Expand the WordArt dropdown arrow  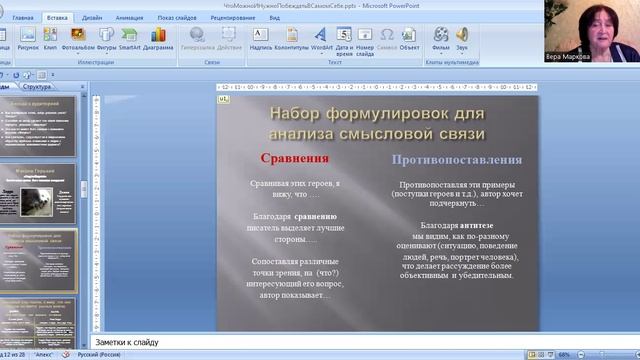point(321,53)
